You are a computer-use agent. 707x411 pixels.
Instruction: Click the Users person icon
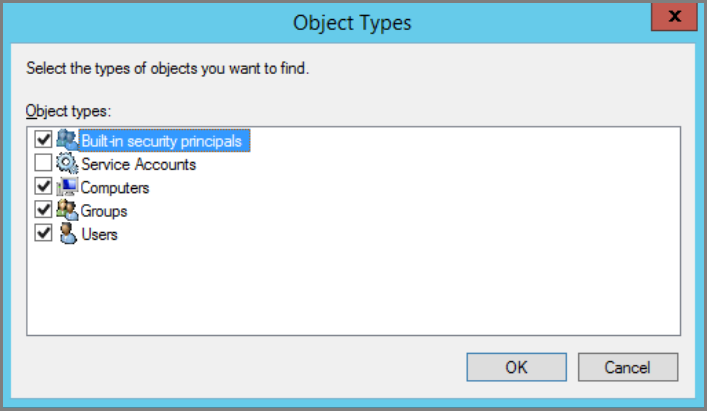pyautogui.click(x=68, y=233)
